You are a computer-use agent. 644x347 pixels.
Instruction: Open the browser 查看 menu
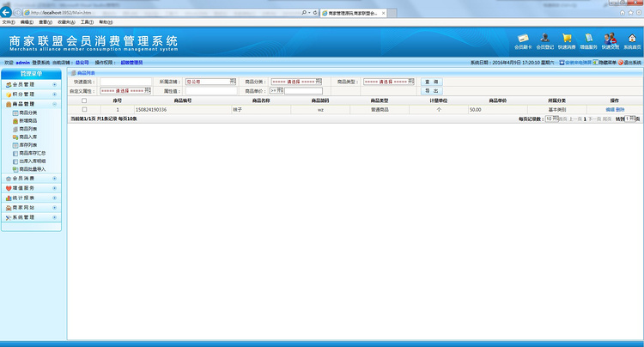(x=46, y=22)
